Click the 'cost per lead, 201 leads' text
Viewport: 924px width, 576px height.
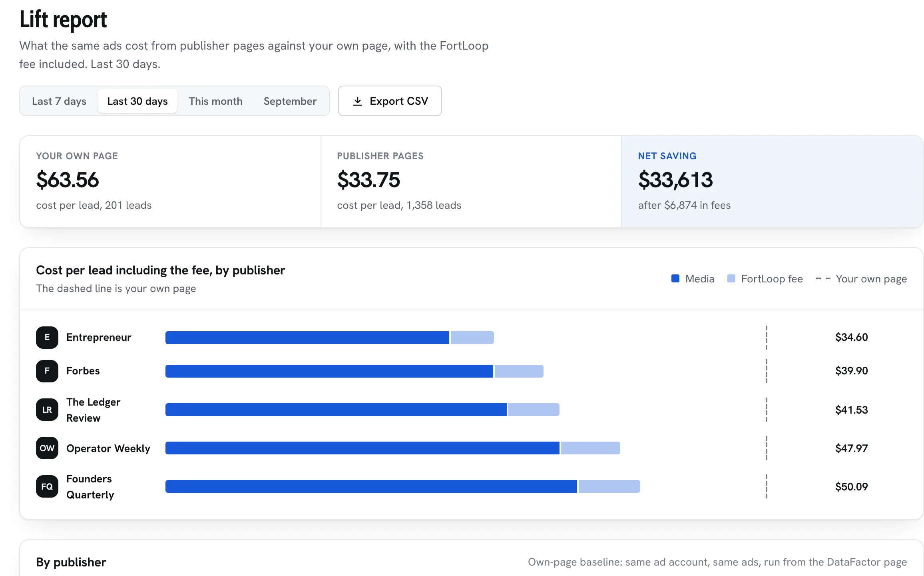coord(94,205)
